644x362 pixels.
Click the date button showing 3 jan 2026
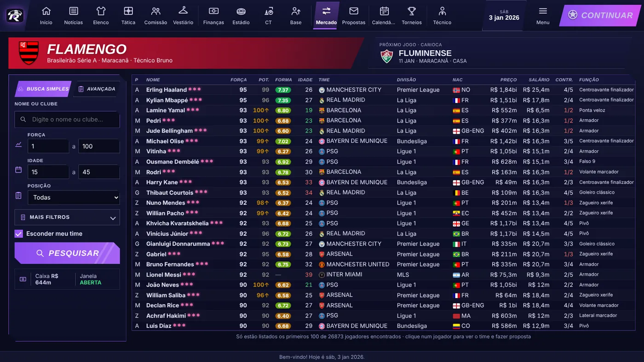(504, 16)
